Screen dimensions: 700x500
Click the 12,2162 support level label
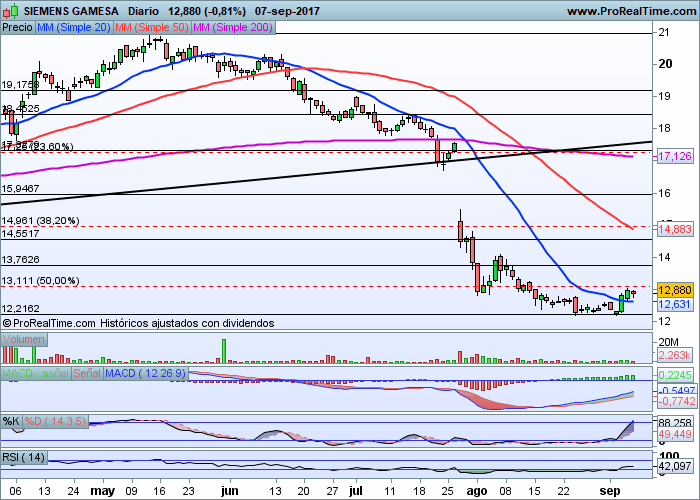(x=20, y=308)
